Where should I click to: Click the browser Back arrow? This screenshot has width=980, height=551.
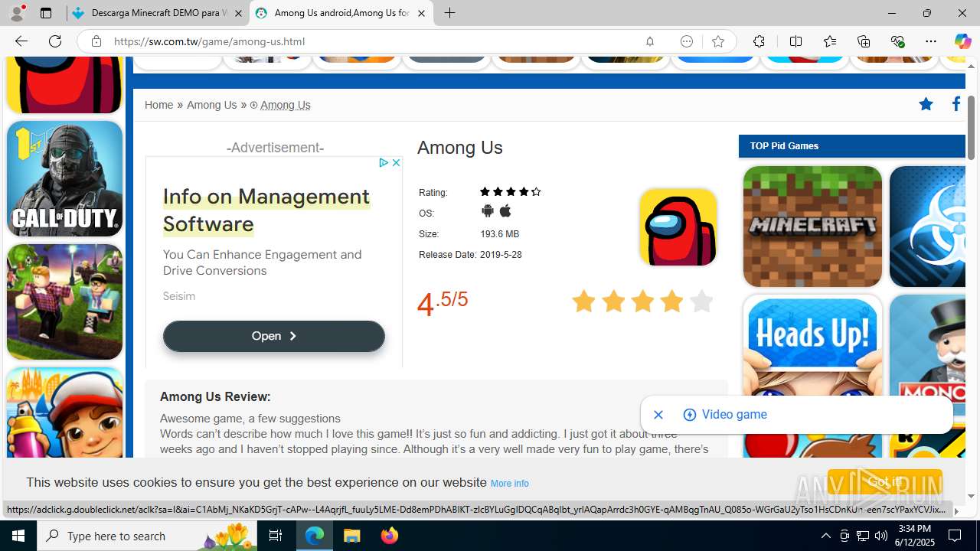pyautogui.click(x=21, y=41)
